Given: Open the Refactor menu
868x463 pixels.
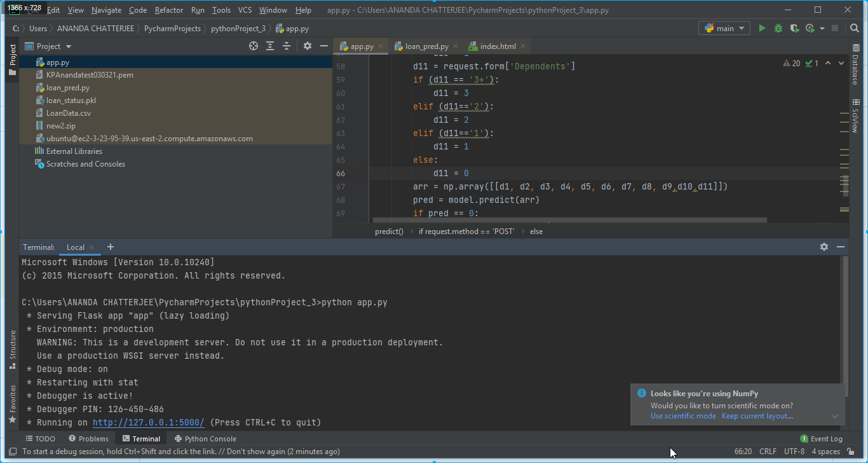Looking at the screenshot, I should point(169,10).
